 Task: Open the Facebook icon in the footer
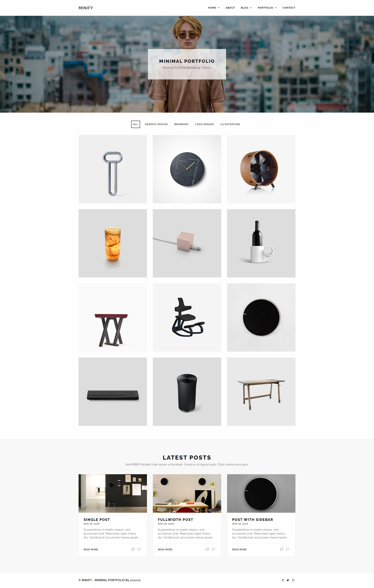283,580
